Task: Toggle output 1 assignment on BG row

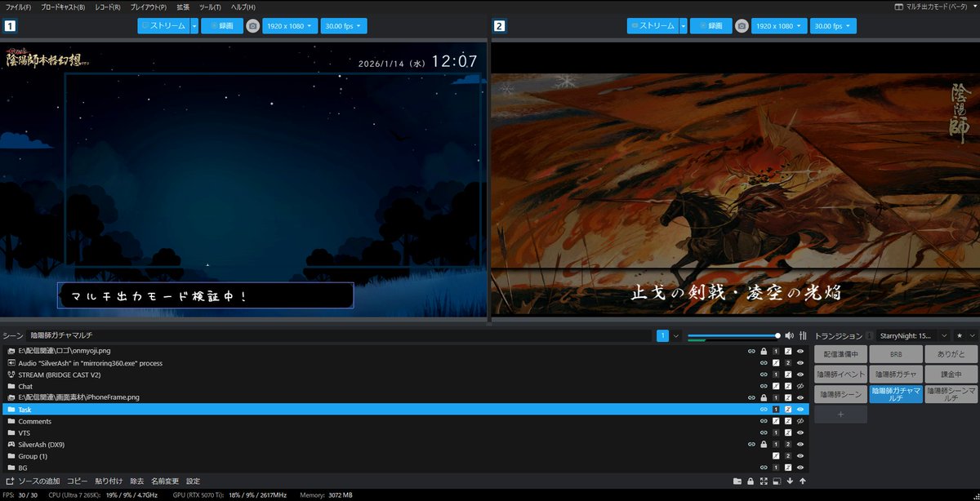Action: 776,468
